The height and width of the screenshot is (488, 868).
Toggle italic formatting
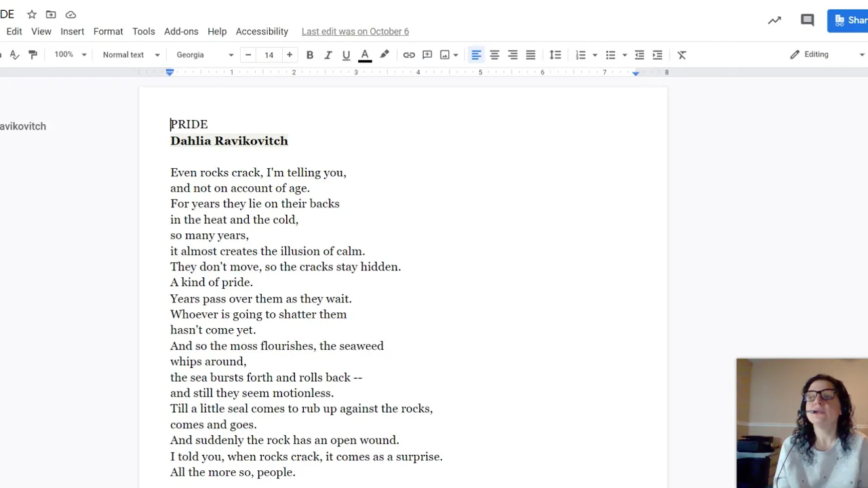click(328, 55)
